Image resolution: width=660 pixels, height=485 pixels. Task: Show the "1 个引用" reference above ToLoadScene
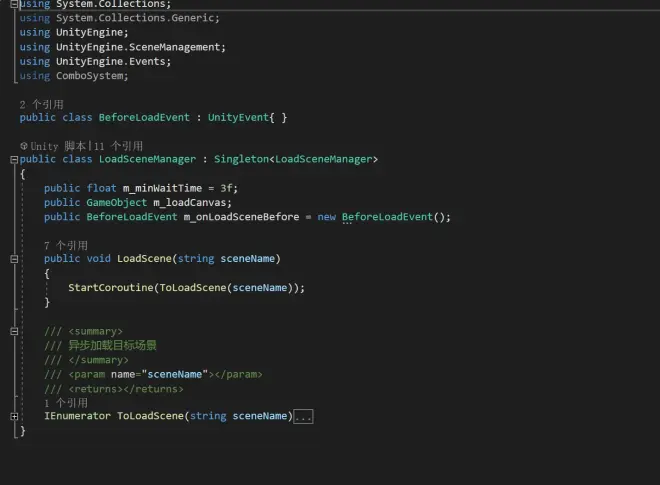coord(65,402)
